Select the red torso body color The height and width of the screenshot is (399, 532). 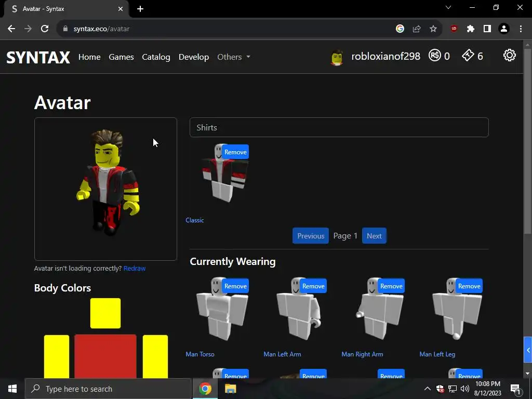click(x=105, y=356)
